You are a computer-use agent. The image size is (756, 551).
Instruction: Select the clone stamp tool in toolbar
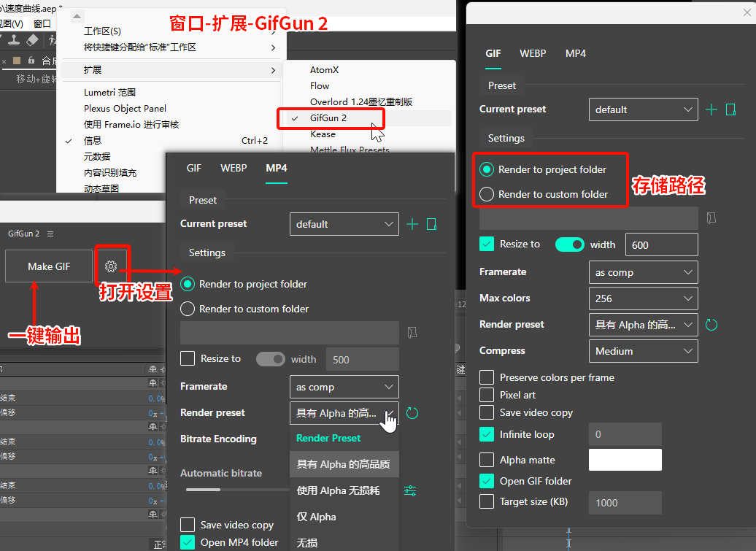tap(14, 40)
